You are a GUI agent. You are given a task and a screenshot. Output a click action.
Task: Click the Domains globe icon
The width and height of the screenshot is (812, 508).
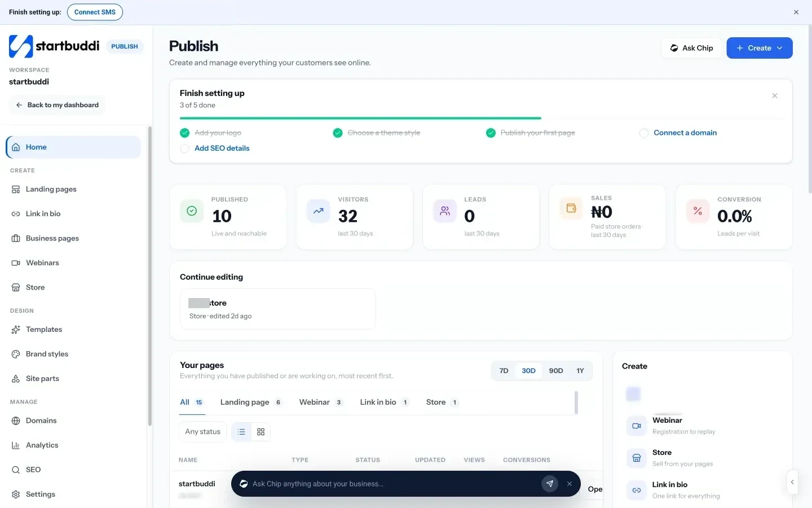tap(16, 421)
